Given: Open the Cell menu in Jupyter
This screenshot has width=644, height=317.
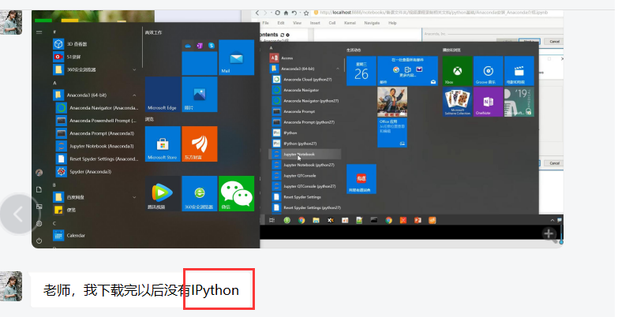Looking at the screenshot, I should tap(332, 23).
